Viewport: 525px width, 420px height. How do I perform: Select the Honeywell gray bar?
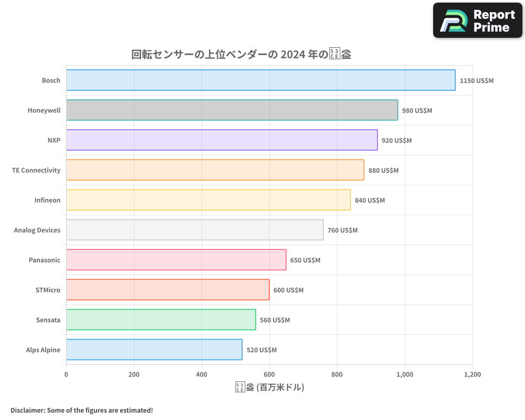coord(231,110)
